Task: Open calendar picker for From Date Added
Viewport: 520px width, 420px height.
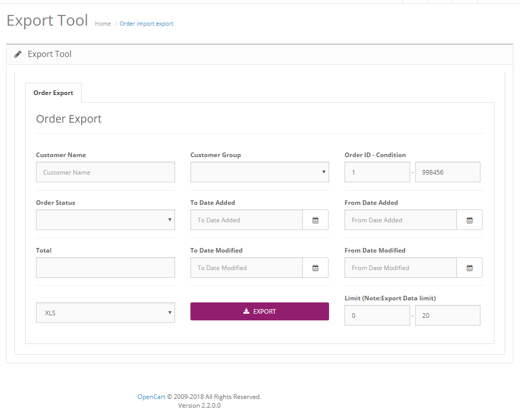Action: [x=469, y=220]
